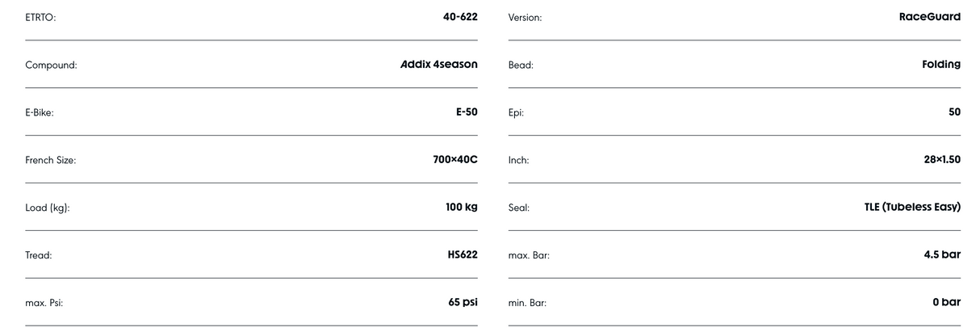Click the Bead value Folding
The width and height of the screenshot is (980, 336).
coord(940,65)
